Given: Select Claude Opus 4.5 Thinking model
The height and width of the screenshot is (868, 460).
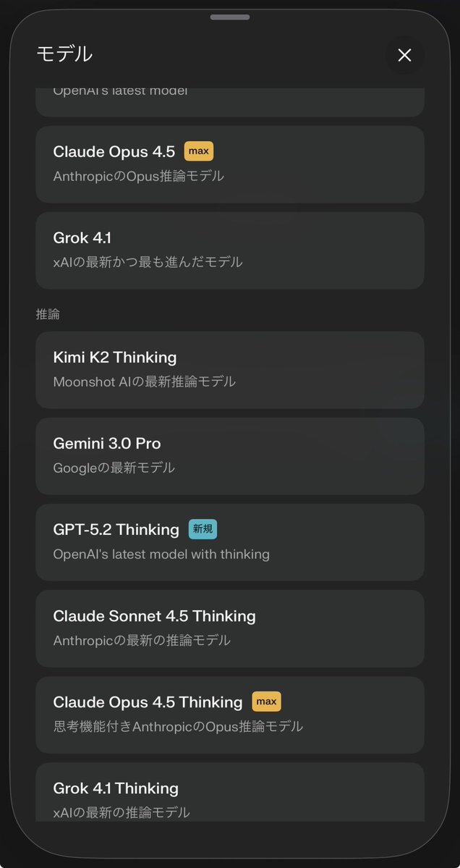Looking at the screenshot, I should (229, 714).
